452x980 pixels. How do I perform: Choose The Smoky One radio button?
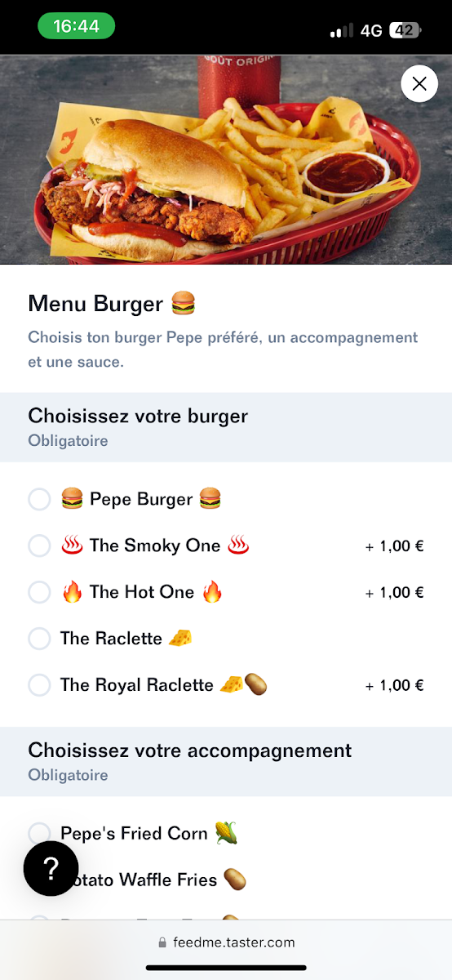click(39, 546)
